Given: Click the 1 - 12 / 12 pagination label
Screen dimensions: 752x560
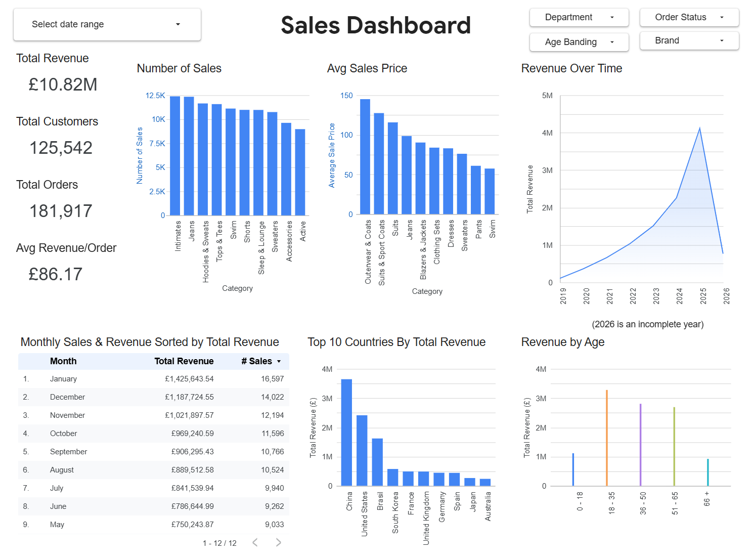Looking at the screenshot, I should (x=219, y=542).
